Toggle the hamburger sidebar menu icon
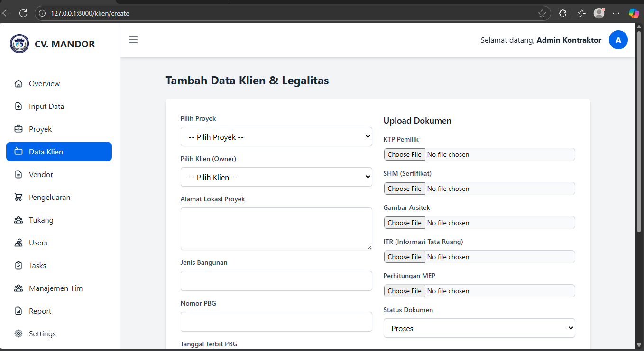Screen dimensions: 644x351 [133, 40]
